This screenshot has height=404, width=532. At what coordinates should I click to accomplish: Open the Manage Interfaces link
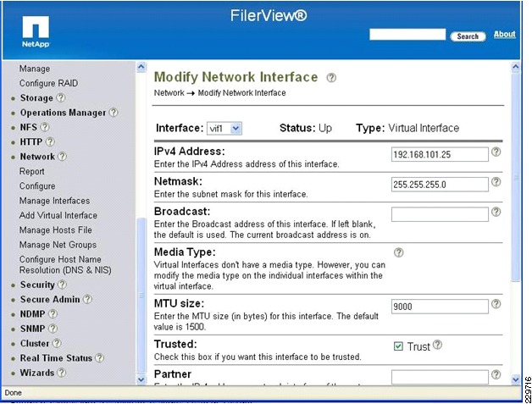point(54,201)
